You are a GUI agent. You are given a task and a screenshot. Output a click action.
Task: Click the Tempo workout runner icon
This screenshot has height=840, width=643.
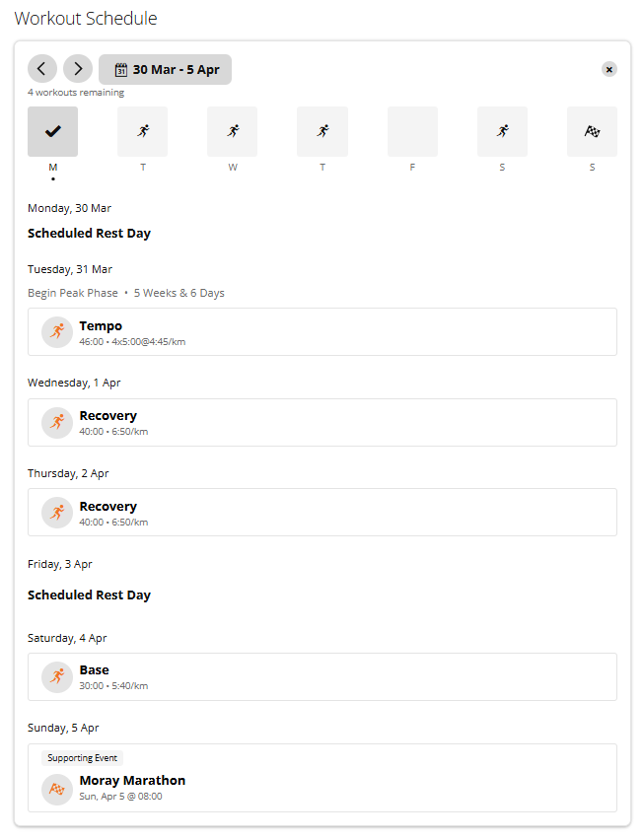(x=57, y=332)
